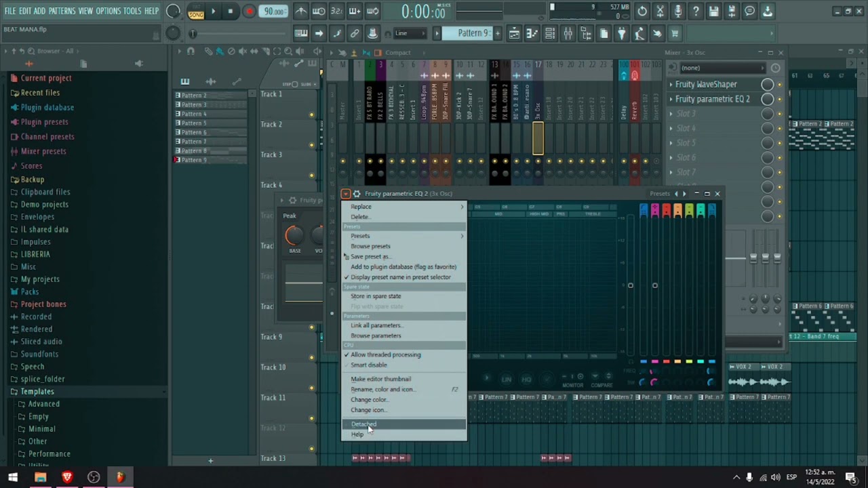Open the EQ plugin menu arrow button
This screenshot has height=488, width=868.
point(346,194)
